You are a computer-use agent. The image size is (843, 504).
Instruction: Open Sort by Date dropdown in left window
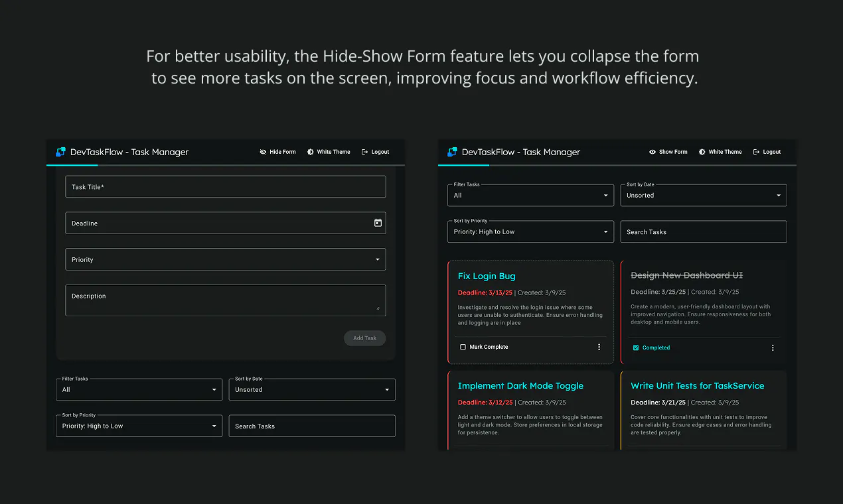(x=312, y=389)
